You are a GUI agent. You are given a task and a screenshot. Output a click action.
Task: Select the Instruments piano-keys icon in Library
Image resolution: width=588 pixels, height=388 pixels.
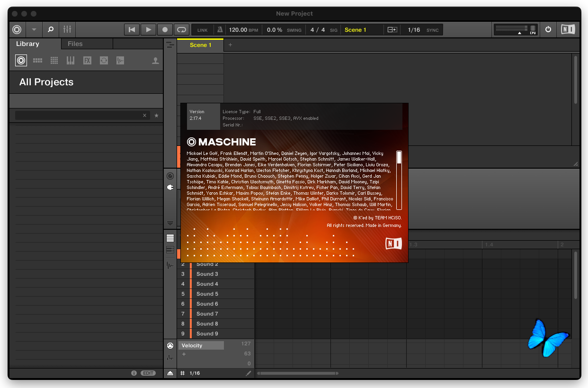[71, 61]
